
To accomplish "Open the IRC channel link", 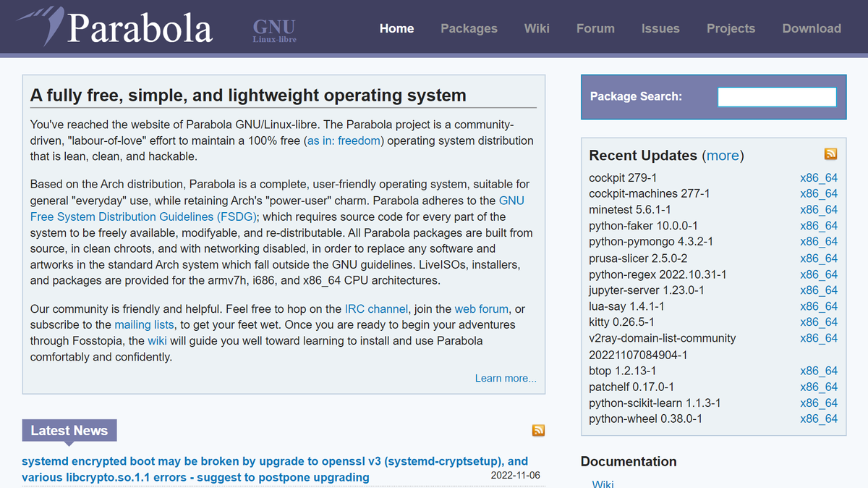I will pos(376,308).
